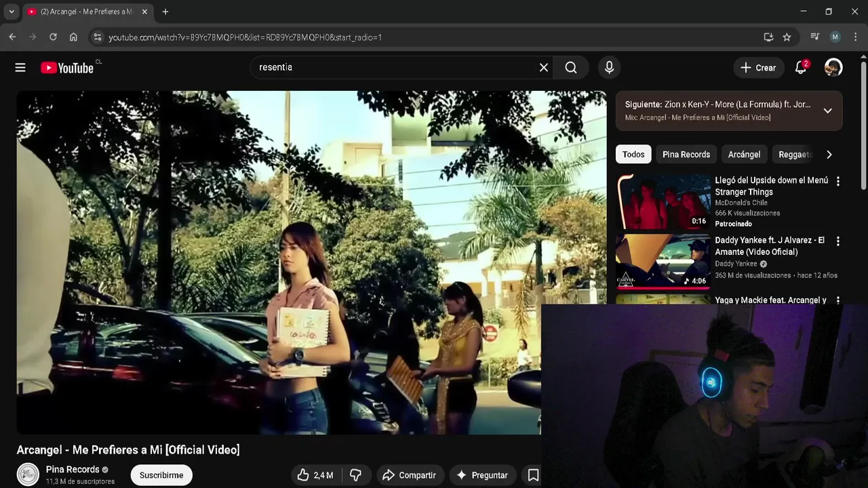Screen dimensions: 868x488
Task: Open tab search dropdown arrow
Action: click(x=12, y=12)
